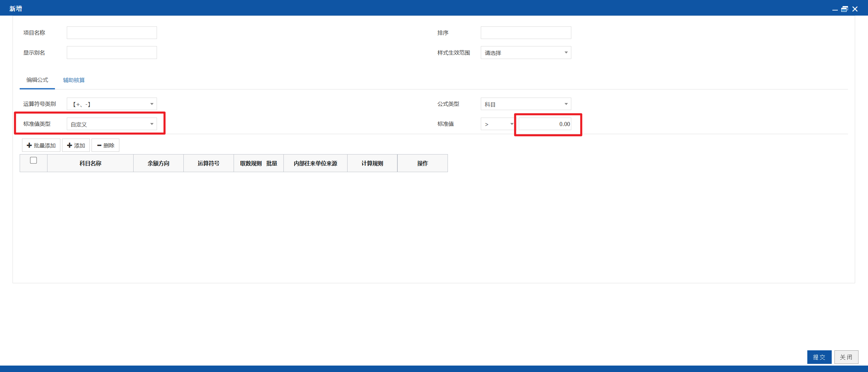Click the 添加 plus button

[76, 145]
